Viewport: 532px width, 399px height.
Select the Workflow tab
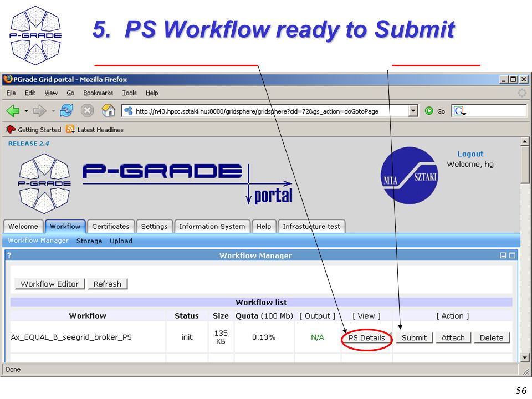tap(65, 226)
